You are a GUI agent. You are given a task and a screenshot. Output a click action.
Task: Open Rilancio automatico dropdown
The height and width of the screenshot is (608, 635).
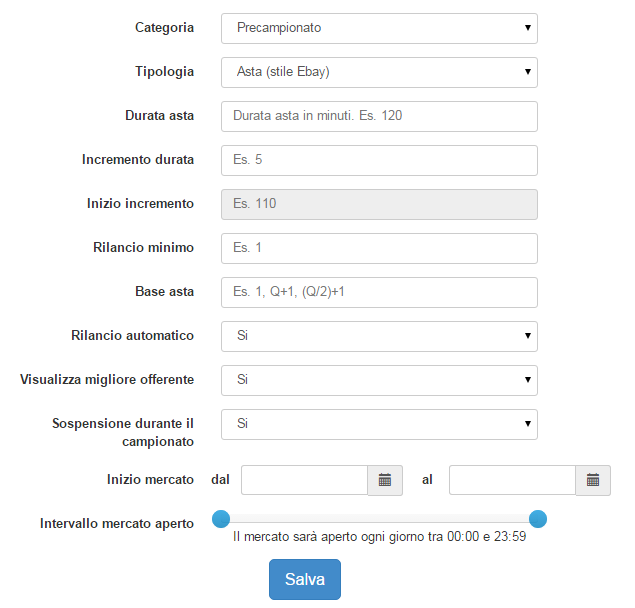(379, 337)
